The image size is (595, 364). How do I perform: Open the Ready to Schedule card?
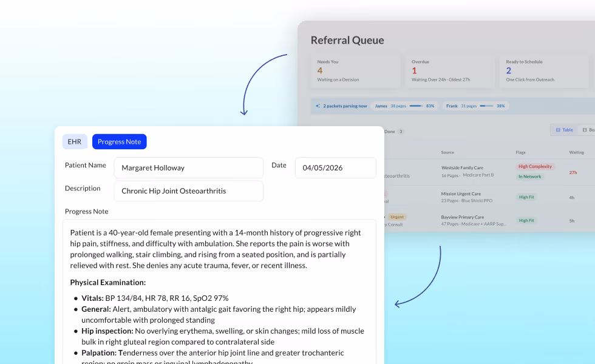coord(544,71)
